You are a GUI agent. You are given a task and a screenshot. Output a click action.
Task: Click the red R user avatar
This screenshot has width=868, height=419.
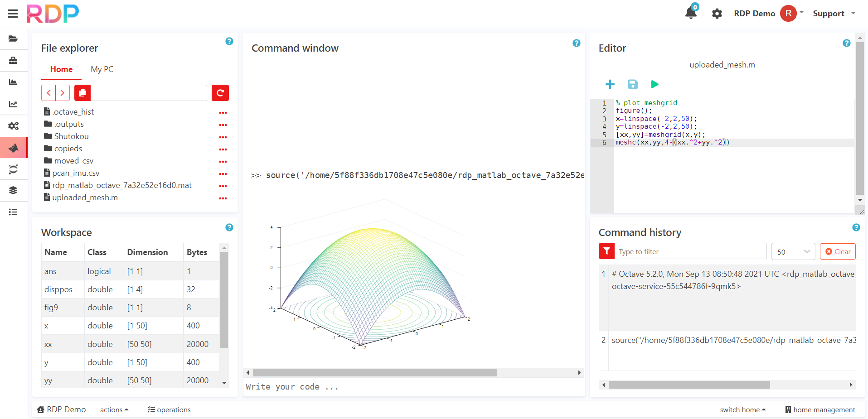coord(788,13)
